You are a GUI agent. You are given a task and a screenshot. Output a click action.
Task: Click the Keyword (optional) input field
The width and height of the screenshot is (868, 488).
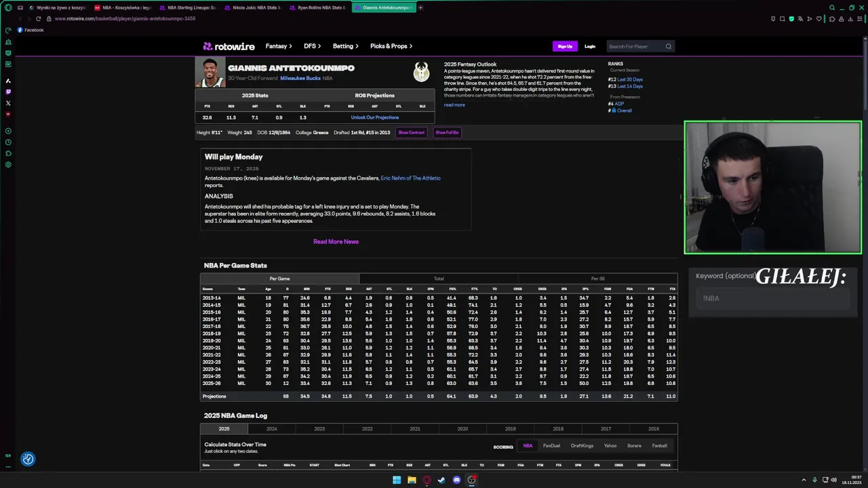[773, 298]
